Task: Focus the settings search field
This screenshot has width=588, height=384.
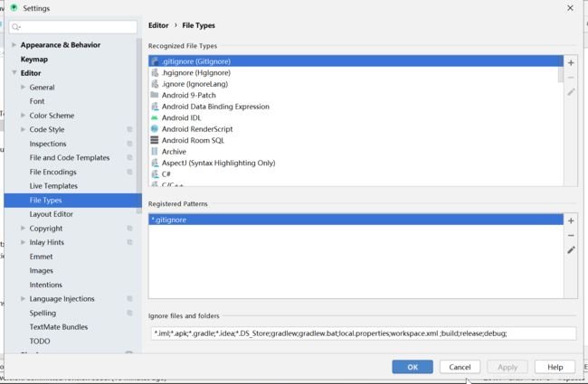Action: click(x=73, y=26)
